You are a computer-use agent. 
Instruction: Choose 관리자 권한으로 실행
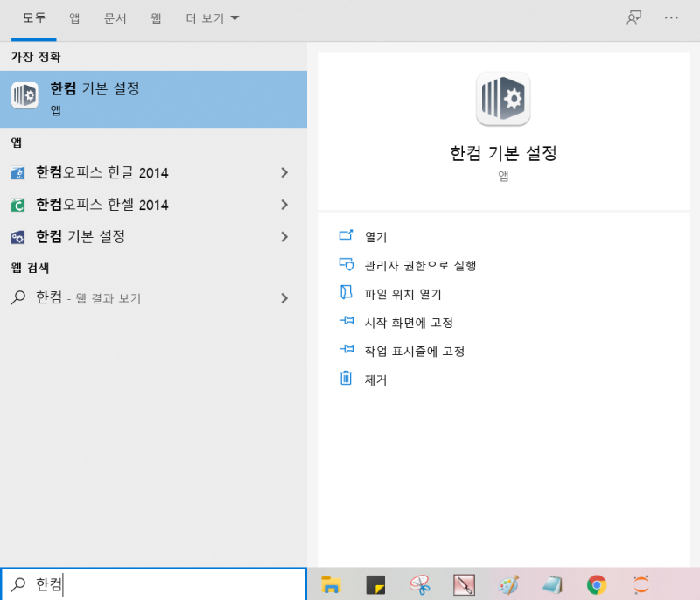(x=420, y=265)
